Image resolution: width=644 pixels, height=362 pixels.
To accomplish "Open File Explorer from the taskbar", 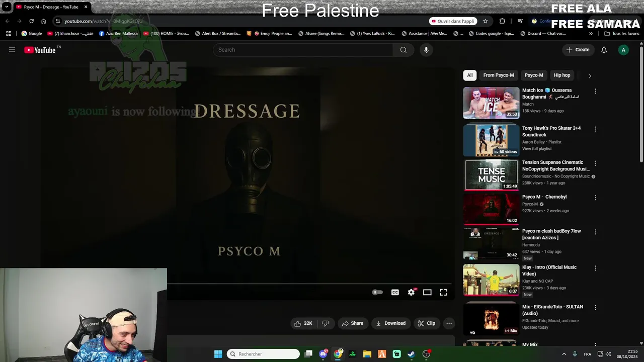I will 367,354.
